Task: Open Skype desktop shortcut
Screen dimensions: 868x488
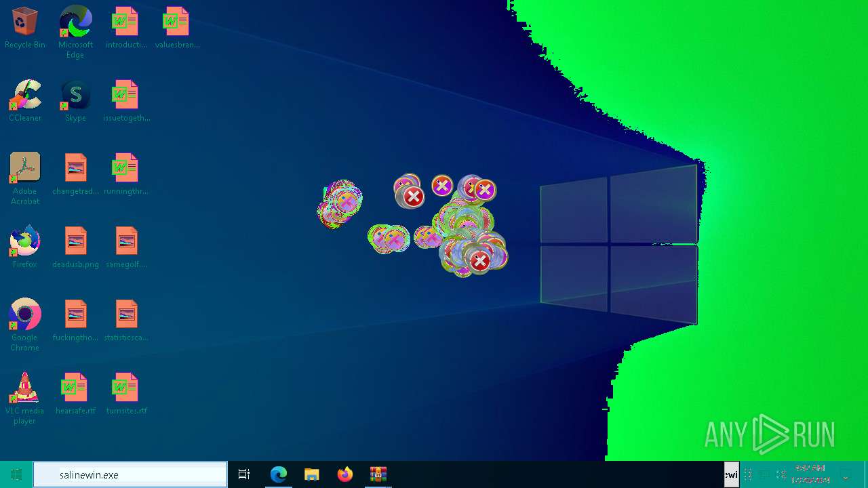Action: tap(75, 101)
